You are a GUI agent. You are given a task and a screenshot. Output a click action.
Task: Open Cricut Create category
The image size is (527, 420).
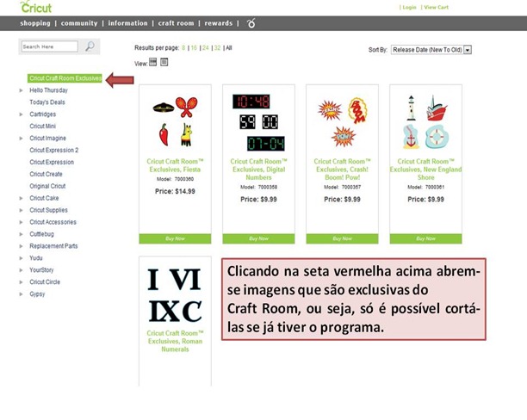point(46,174)
